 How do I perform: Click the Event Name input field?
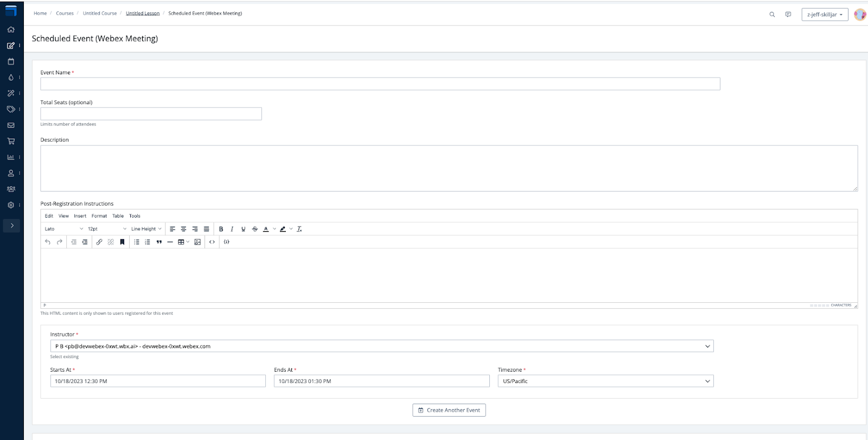click(380, 84)
